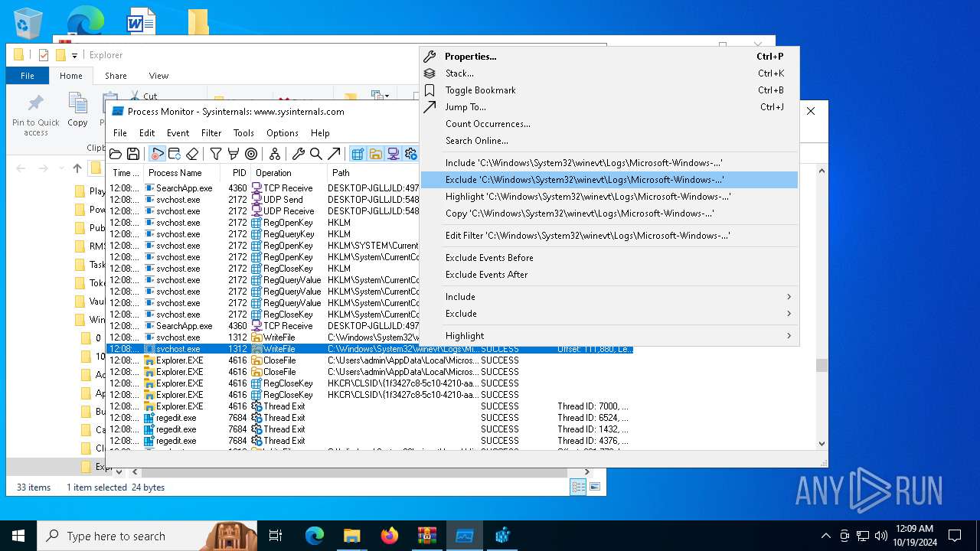Choose Exclude 'C:\Windows\System32\winevt...' entry
The image size is (980, 551).
coord(609,180)
